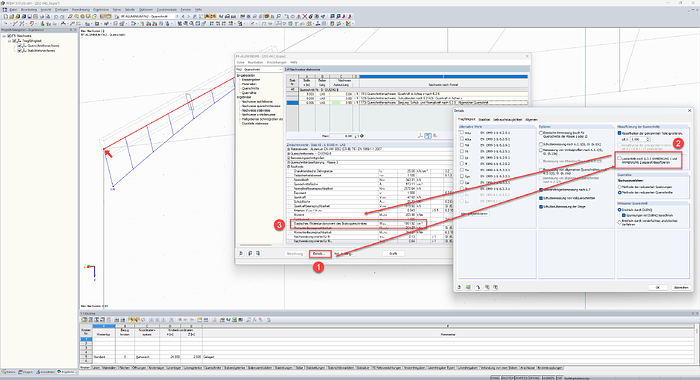This screenshot has height=380, width=700.
Task: Toggle Klassifikation der gekrümmten Teile checkbox
Action: click(620, 133)
